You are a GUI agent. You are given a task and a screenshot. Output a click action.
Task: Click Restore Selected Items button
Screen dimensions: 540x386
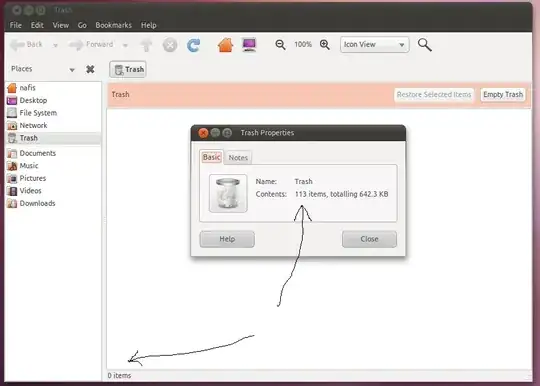point(434,95)
